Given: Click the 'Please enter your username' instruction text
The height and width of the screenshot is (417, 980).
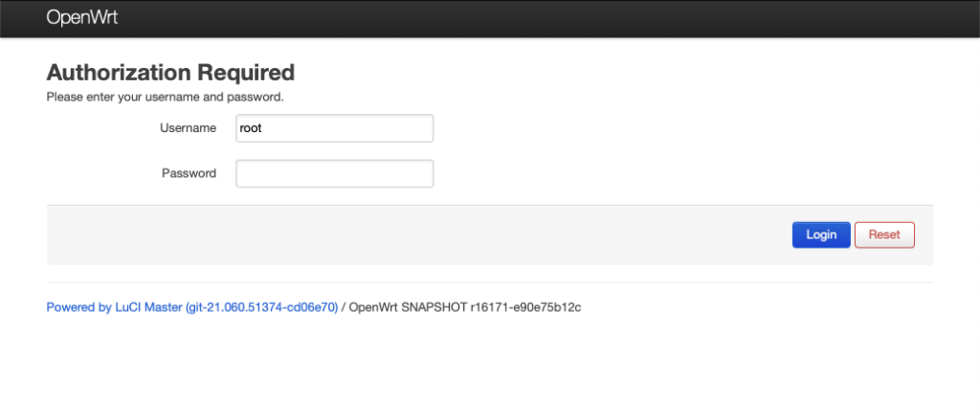Looking at the screenshot, I should 165,97.
